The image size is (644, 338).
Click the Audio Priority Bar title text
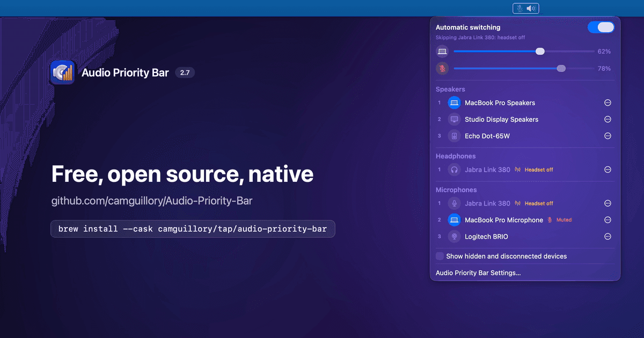pos(125,72)
